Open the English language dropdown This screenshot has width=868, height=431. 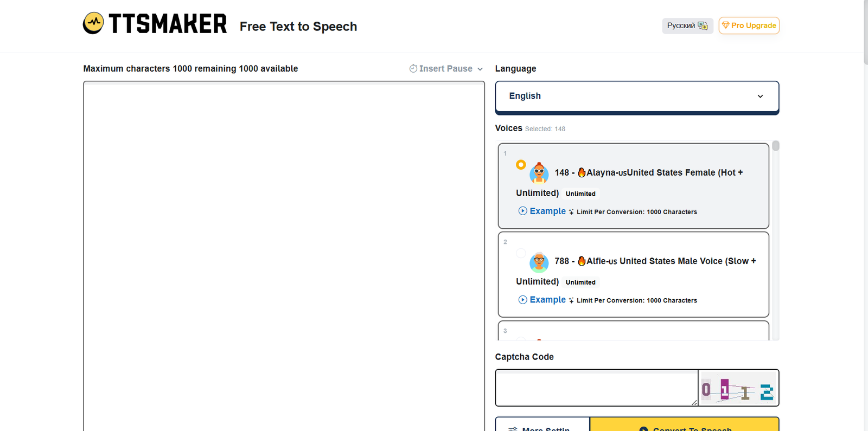click(x=636, y=96)
